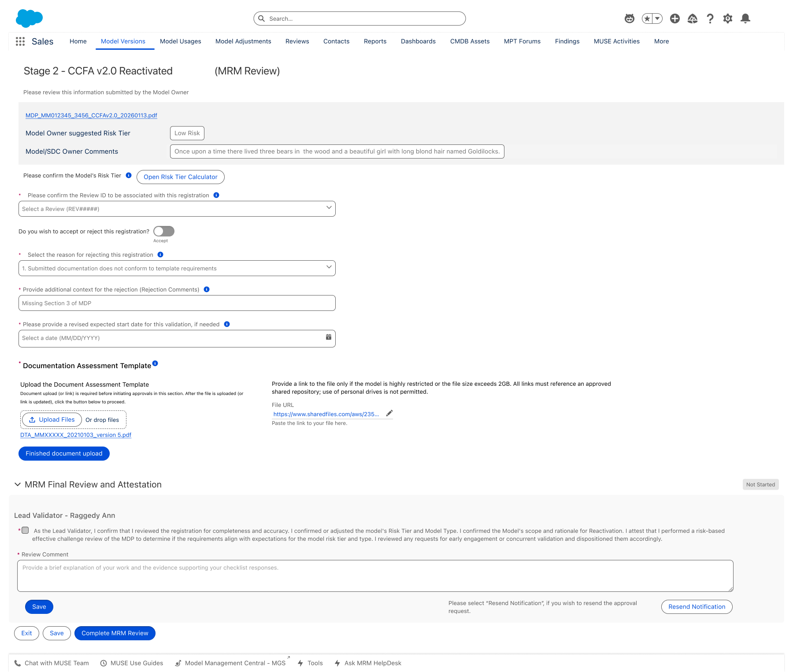Click the Ask MRM HelpDesk lightning icon

tap(337, 663)
